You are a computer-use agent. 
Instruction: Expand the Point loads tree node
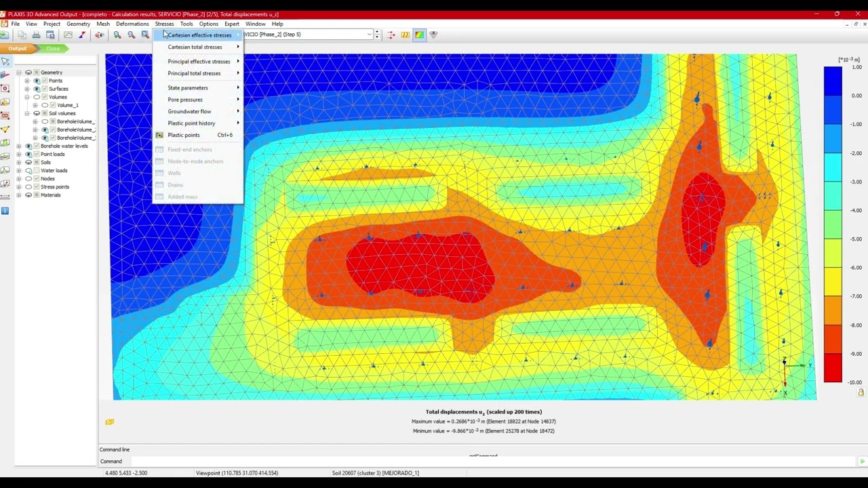(19, 154)
